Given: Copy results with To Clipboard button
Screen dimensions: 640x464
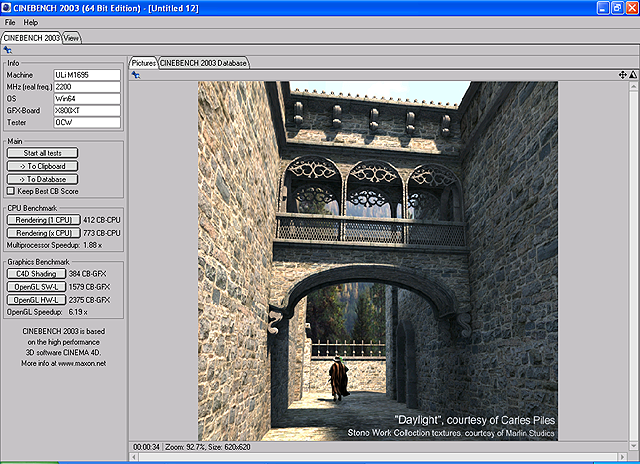Looking at the screenshot, I should (x=42, y=166).
